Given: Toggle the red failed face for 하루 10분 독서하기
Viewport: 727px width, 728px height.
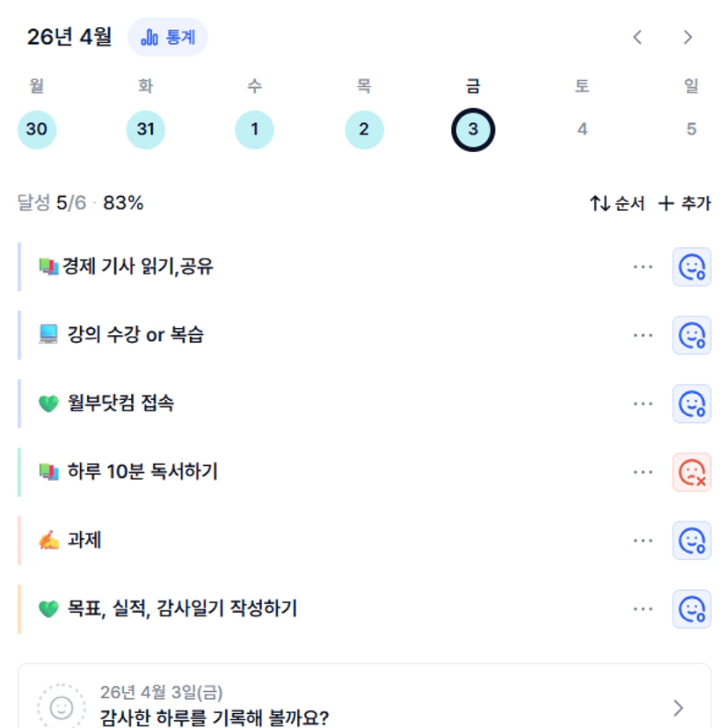Looking at the screenshot, I should pyautogui.click(x=692, y=472).
